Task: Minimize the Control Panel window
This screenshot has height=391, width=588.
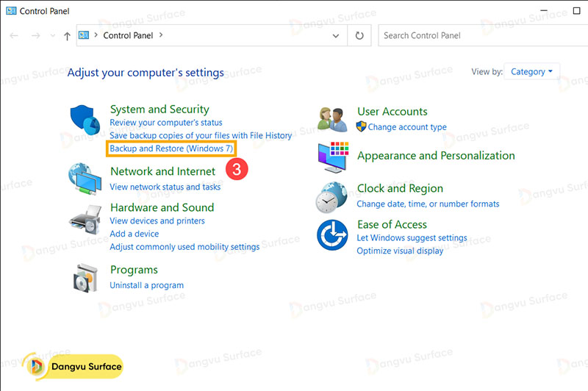Action: [x=544, y=11]
